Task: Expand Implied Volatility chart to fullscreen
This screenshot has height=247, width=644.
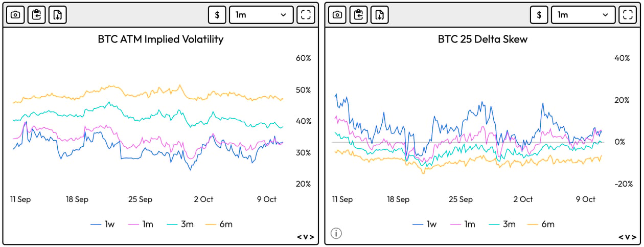Action: [x=306, y=15]
